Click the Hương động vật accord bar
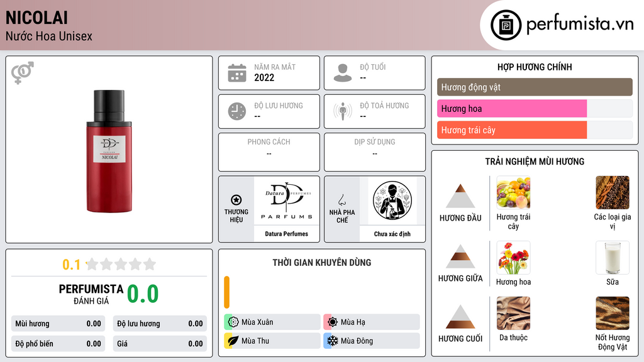The width and height of the screenshot is (644, 362). click(535, 87)
